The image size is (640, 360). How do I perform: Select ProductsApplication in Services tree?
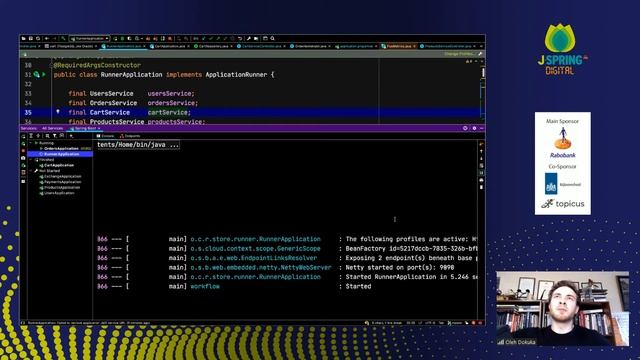pyautogui.click(x=61, y=188)
